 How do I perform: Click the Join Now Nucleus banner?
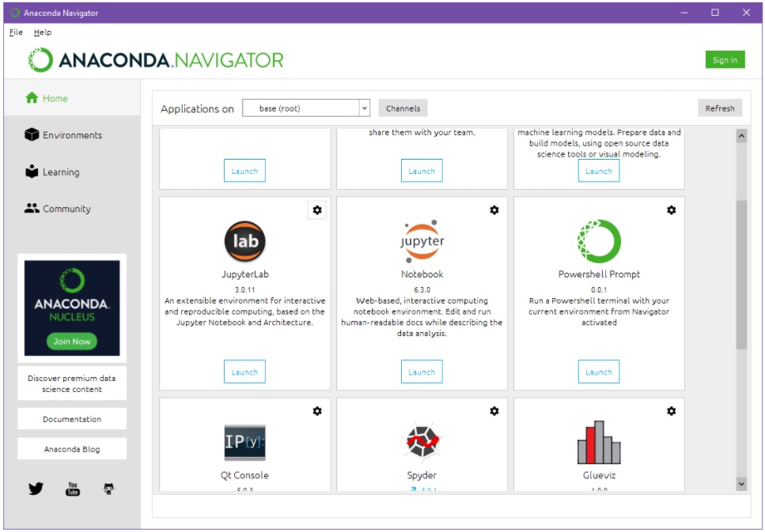72,341
